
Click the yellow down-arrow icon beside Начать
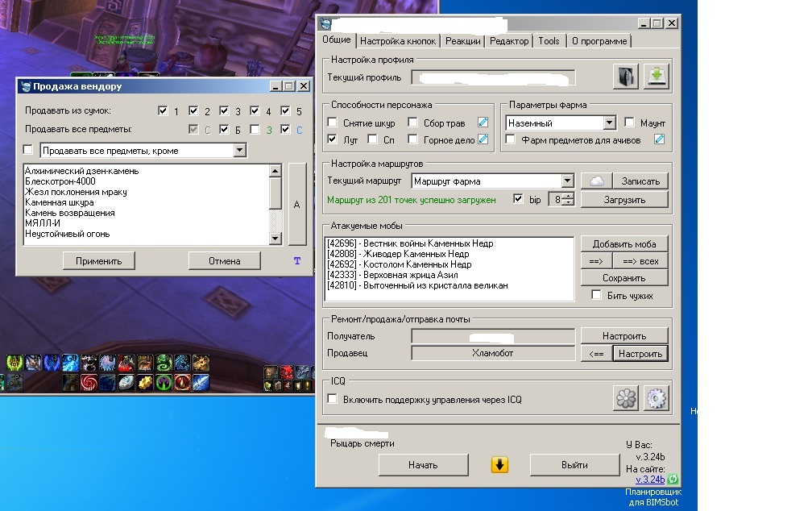(499, 465)
